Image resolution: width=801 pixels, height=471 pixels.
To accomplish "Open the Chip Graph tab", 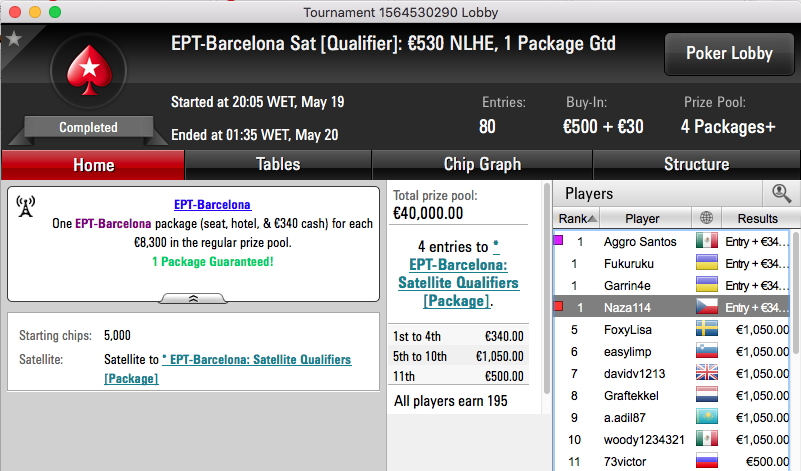I will [x=482, y=164].
